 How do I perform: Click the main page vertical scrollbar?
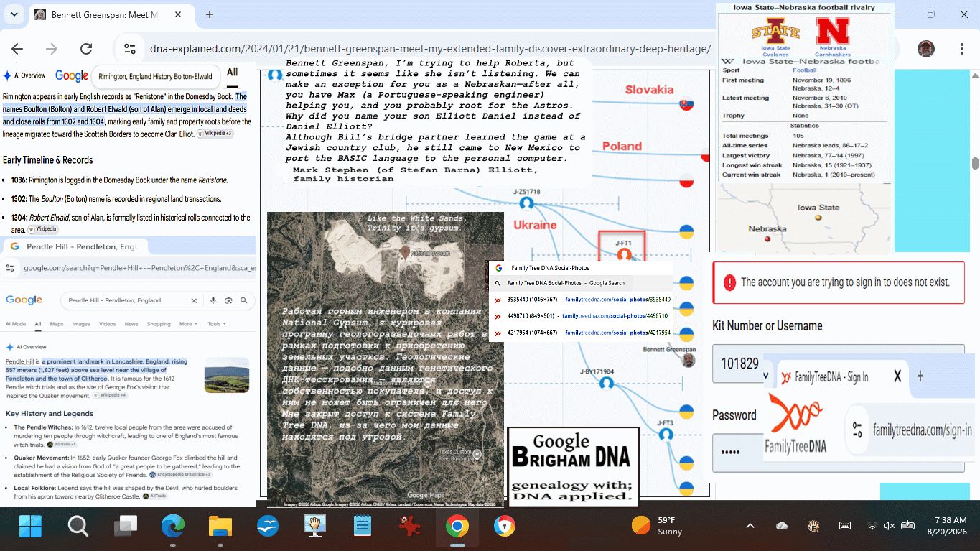coord(974,164)
